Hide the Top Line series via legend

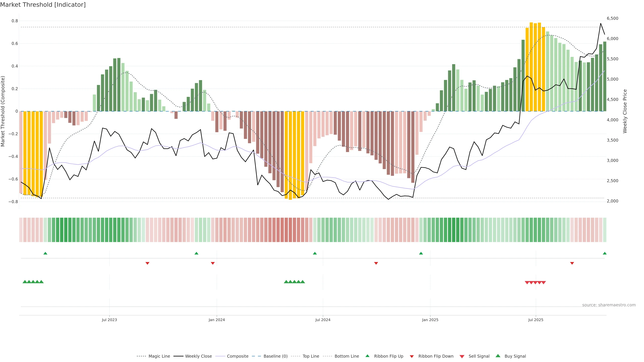(x=311, y=356)
